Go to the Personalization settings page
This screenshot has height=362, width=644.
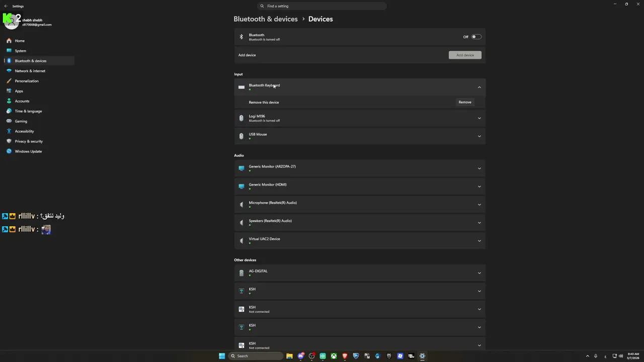coord(26,81)
